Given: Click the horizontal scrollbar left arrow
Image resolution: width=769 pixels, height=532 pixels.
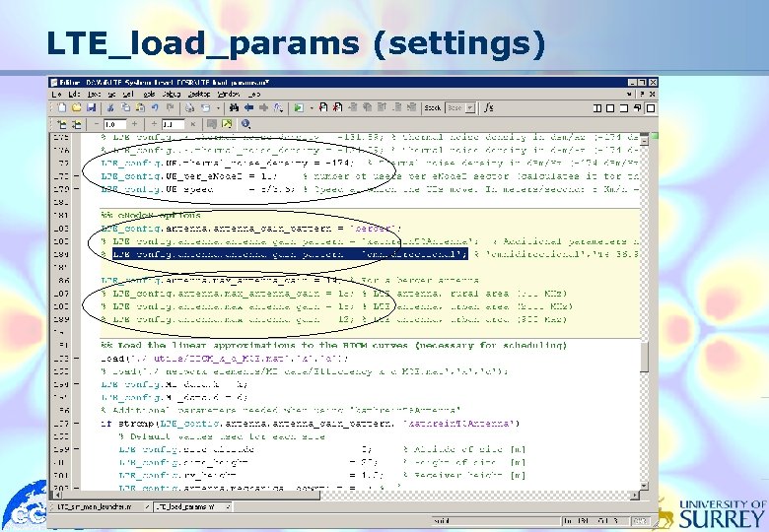Looking at the screenshot, I should (x=58, y=496).
